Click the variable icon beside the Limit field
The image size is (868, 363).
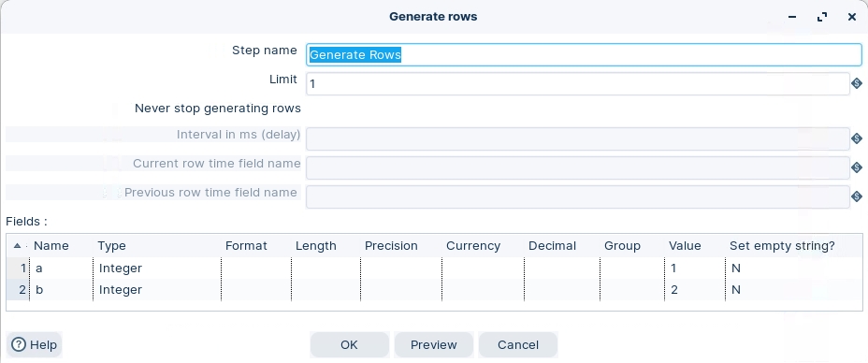857,83
